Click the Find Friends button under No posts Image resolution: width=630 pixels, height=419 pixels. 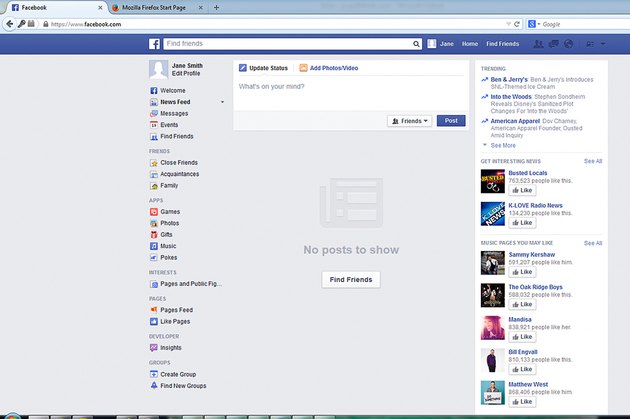pos(351,280)
